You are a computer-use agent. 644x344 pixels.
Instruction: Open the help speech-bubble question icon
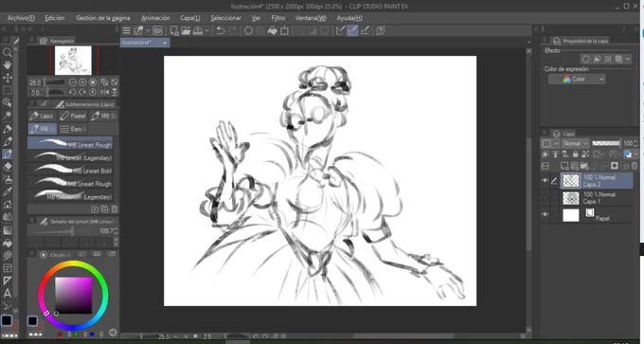click(381, 30)
